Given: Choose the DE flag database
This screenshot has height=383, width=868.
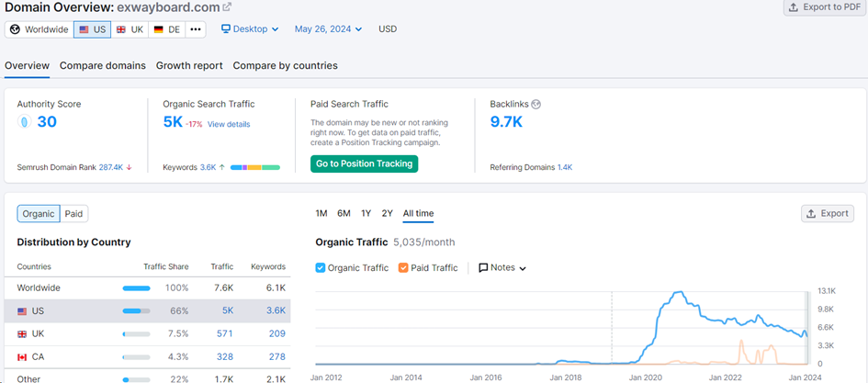Looking at the screenshot, I should [x=167, y=29].
